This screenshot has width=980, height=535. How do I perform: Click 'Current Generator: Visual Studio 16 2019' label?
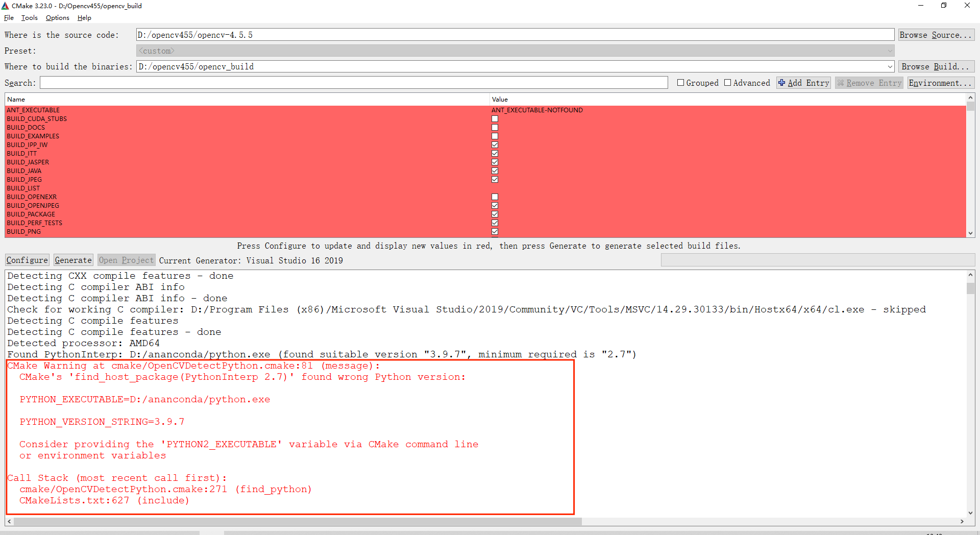point(251,260)
